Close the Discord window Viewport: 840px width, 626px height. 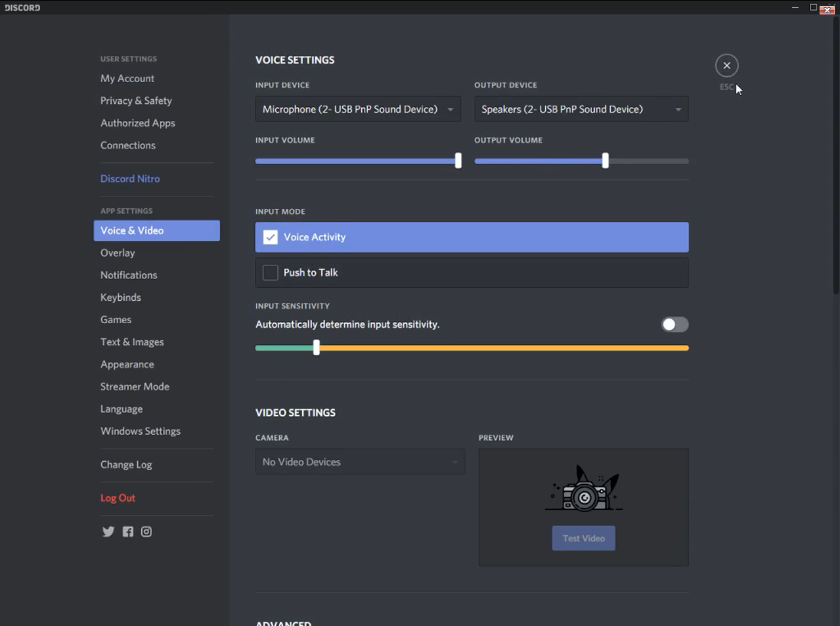click(828, 9)
